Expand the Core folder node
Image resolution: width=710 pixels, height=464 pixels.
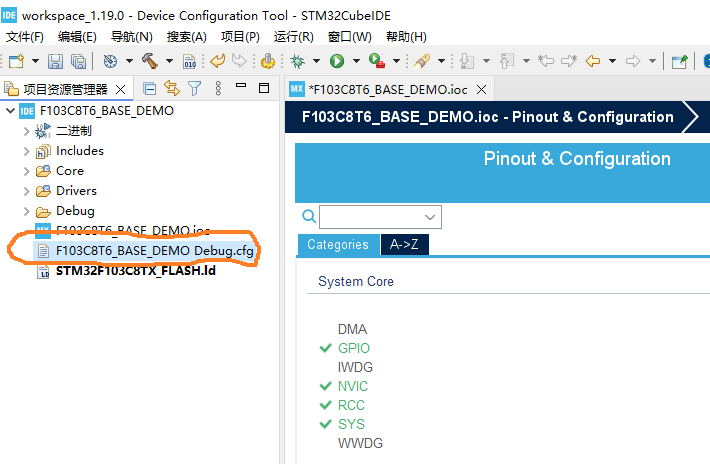point(27,171)
